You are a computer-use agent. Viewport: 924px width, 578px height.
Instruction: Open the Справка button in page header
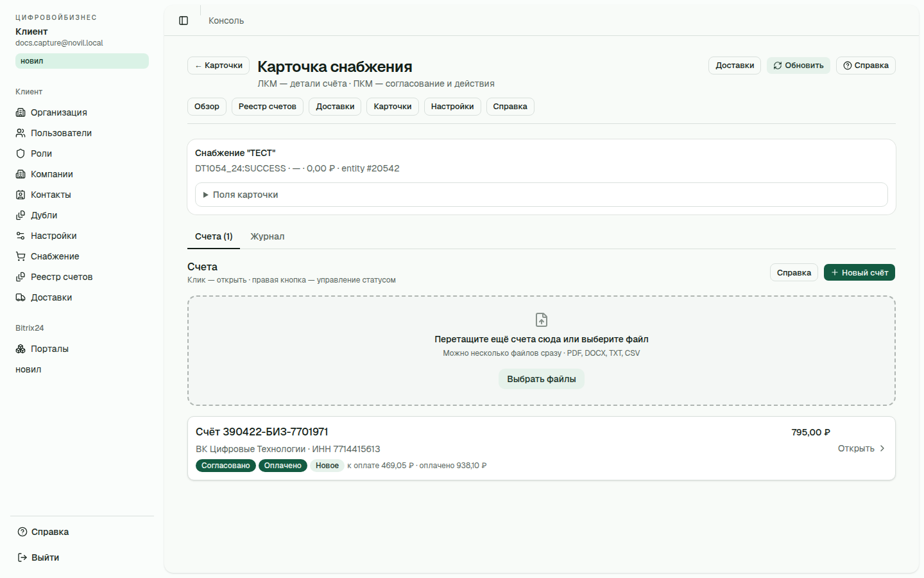point(866,66)
